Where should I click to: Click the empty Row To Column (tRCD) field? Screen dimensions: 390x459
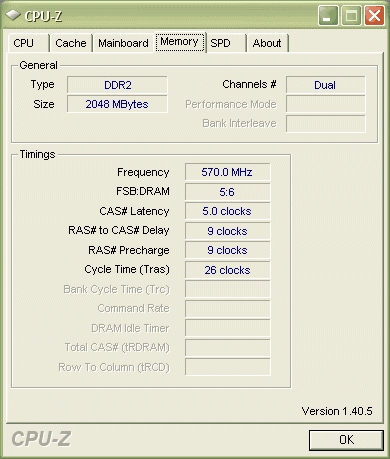coord(227,367)
